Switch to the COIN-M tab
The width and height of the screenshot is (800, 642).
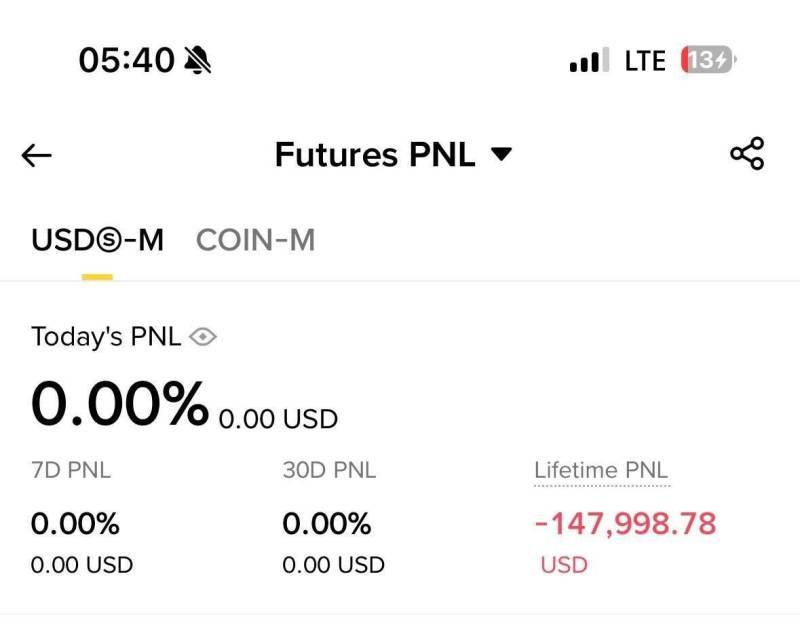(255, 240)
